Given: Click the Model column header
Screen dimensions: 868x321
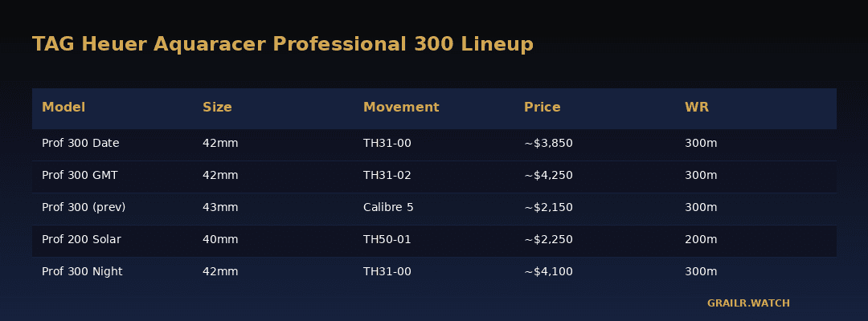Looking at the screenshot, I should 63,108.
